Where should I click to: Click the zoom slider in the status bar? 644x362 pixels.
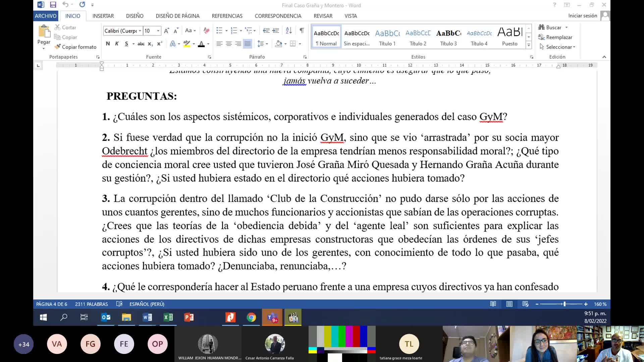point(561,304)
